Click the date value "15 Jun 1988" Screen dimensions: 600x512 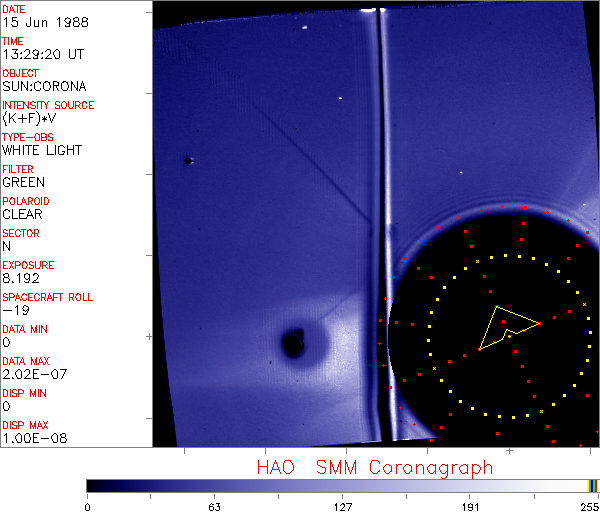(39, 22)
